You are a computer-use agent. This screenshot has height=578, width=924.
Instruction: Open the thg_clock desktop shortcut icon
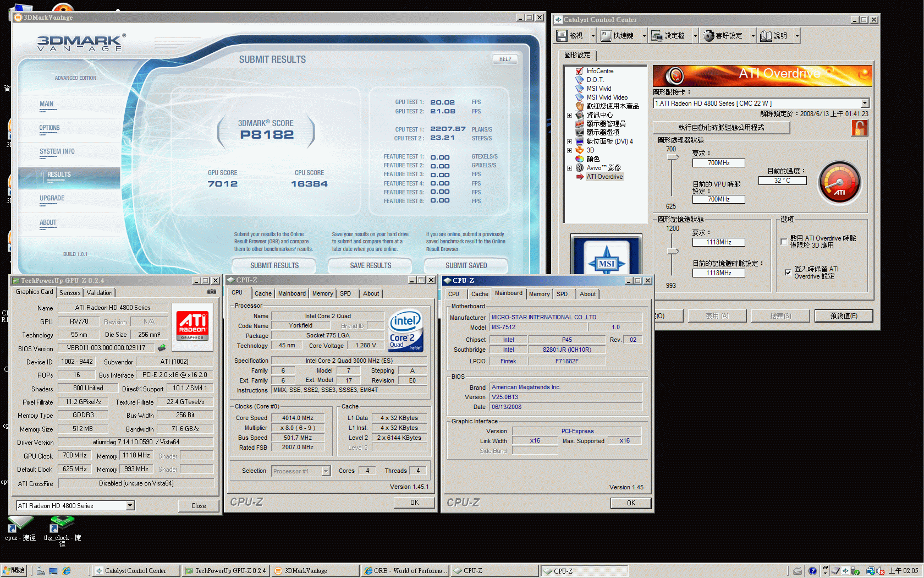tap(62, 531)
